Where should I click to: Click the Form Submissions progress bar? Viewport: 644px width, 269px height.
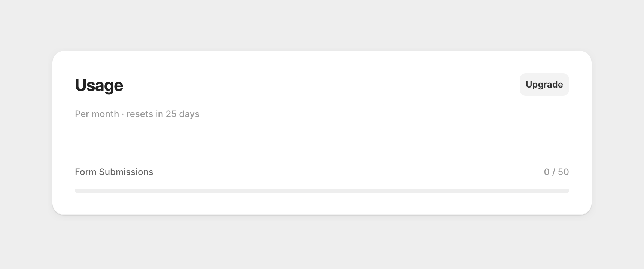click(x=322, y=191)
